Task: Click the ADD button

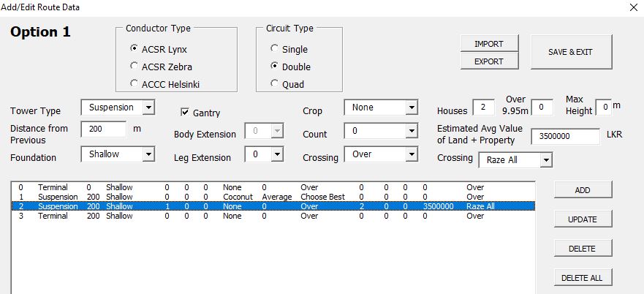Action: (x=583, y=190)
